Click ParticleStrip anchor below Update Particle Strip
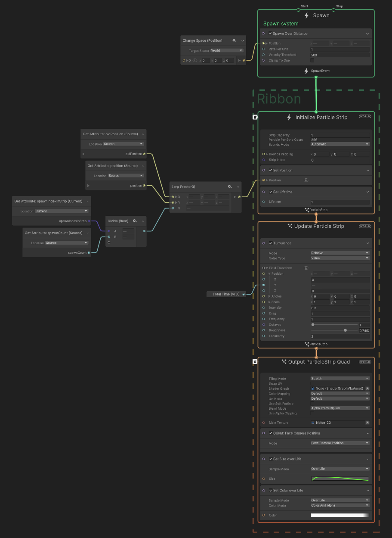The image size is (392, 538). pos(316,344)
